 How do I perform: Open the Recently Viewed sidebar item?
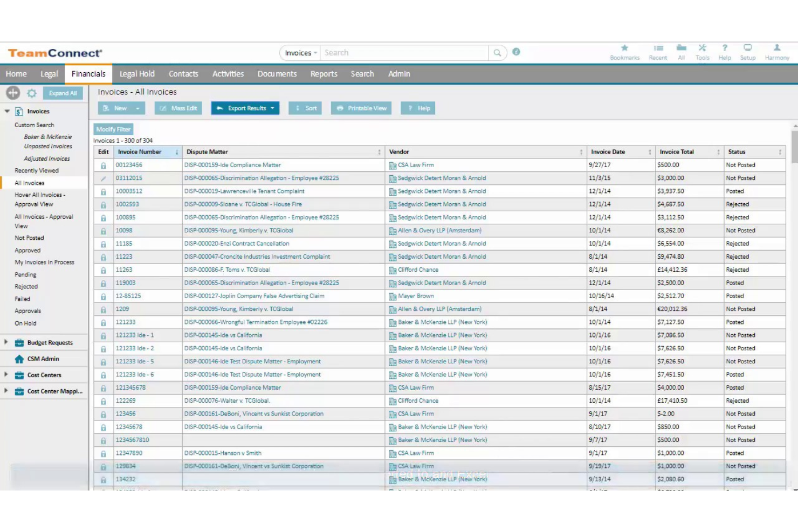[37, 170]
